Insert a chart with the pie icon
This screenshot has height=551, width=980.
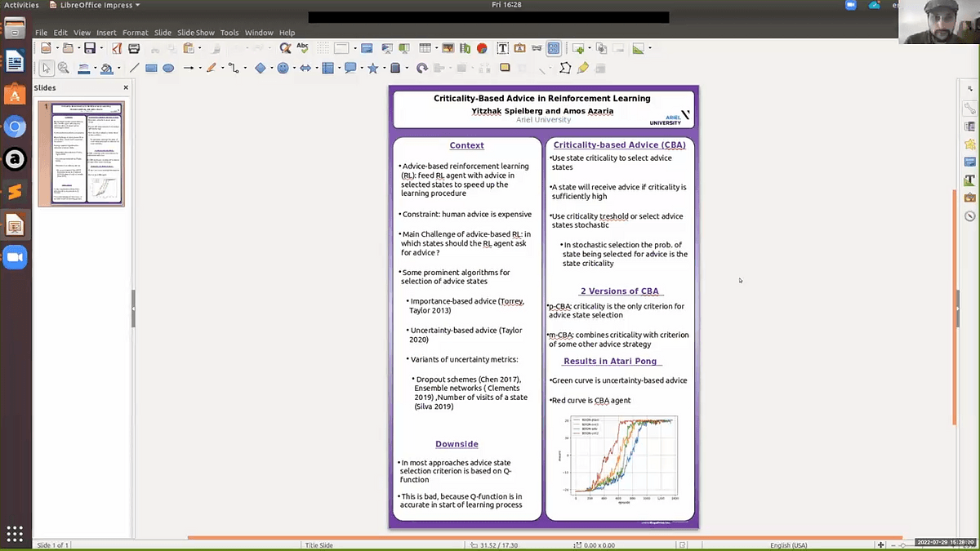482,48
